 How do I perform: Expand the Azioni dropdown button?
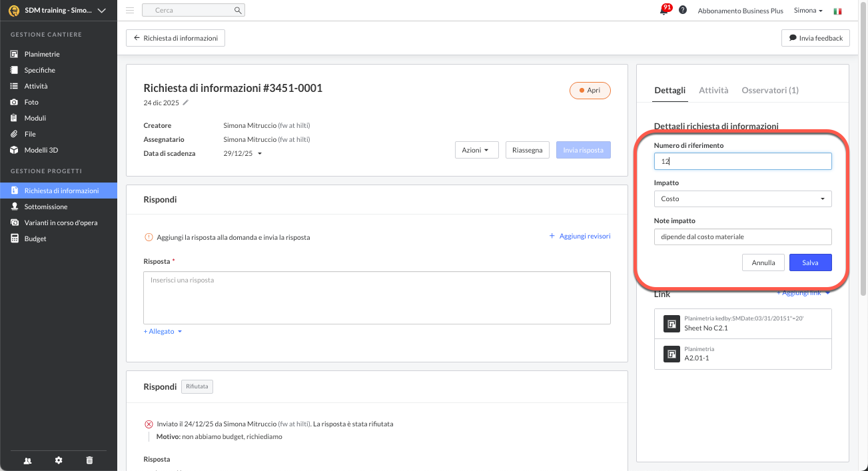tap(476, 150)
